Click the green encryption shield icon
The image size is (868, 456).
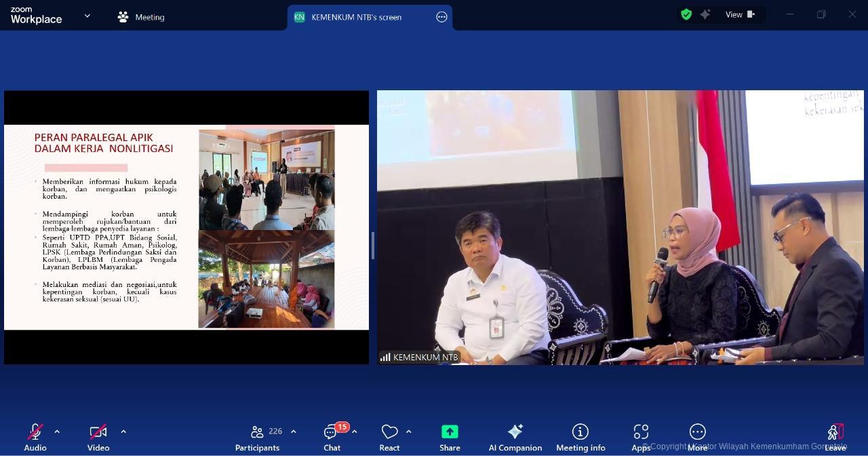pyautogui.click(x=686, y=14)
